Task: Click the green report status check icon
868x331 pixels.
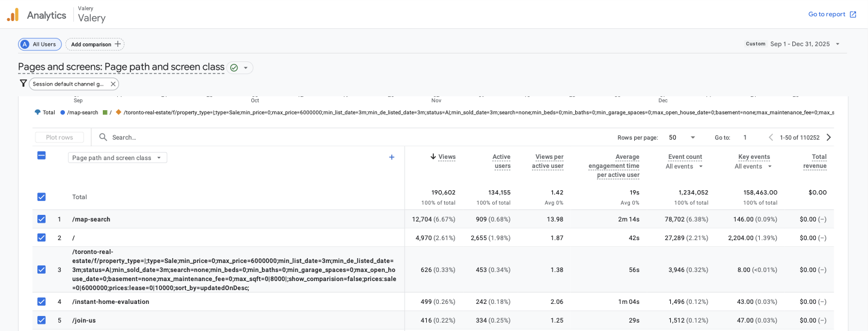Action: 234,67
